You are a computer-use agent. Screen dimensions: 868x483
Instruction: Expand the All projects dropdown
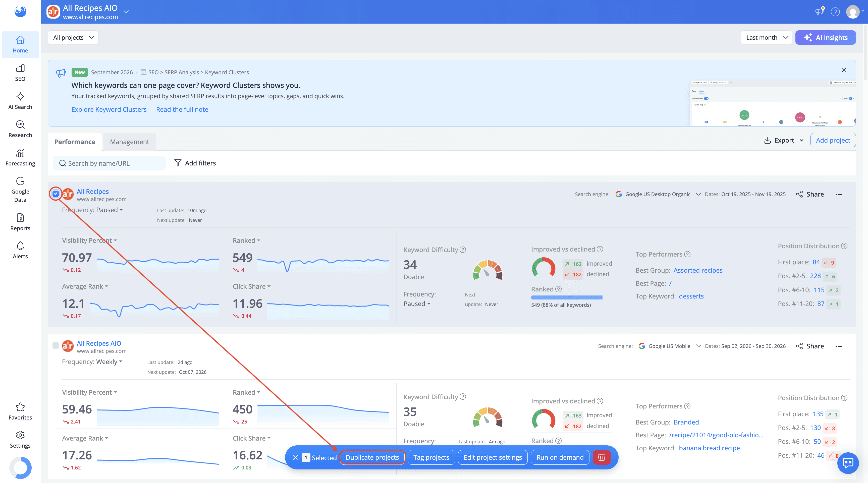(x=73, y=37)
